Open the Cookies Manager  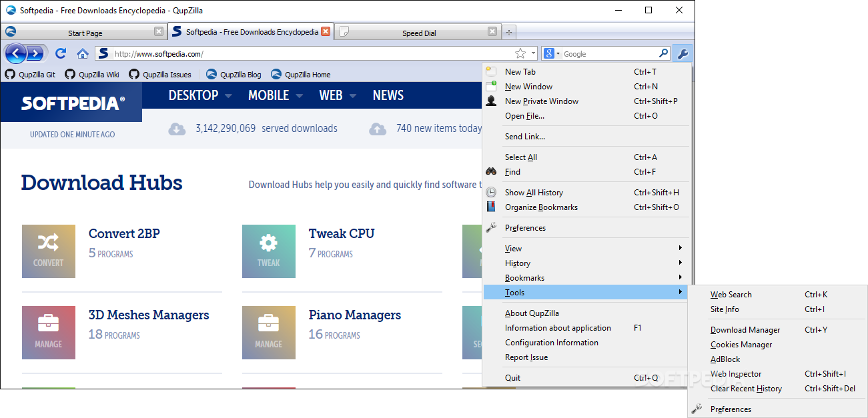[x=777, y=345]
